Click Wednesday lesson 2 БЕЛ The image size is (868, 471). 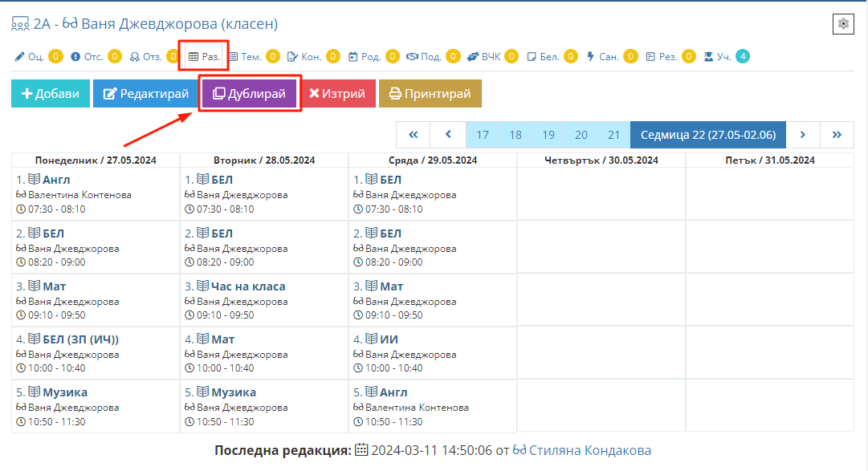click(391, 233)
